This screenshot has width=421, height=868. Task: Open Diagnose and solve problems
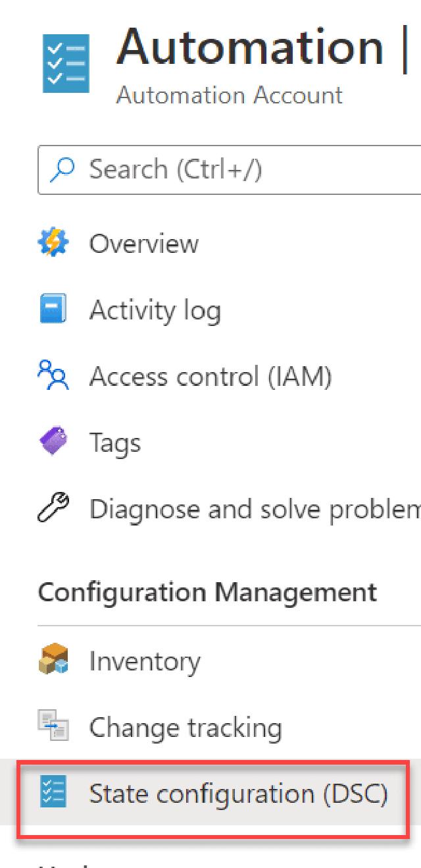254,509
